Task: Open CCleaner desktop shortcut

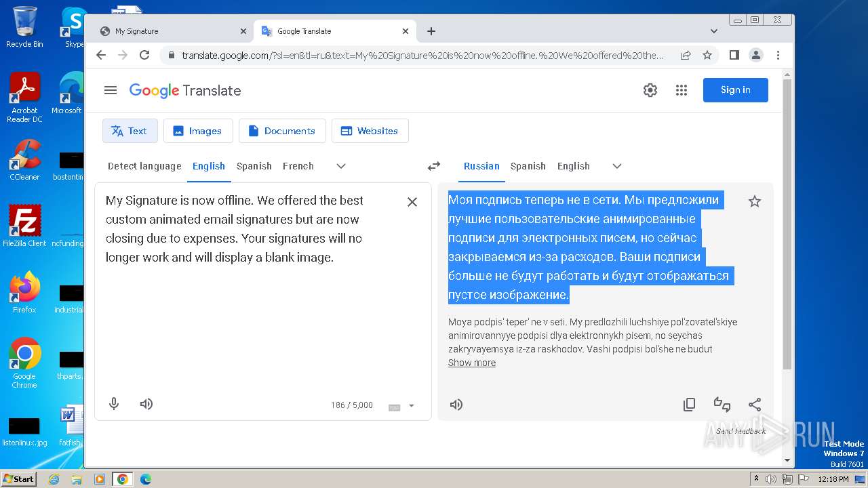Action: click(x=24, y=160)
